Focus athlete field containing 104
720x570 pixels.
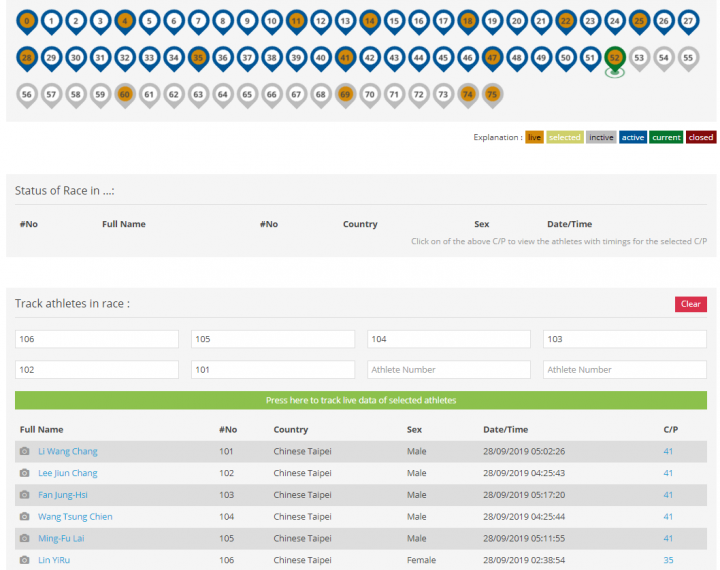pos(449,339)
